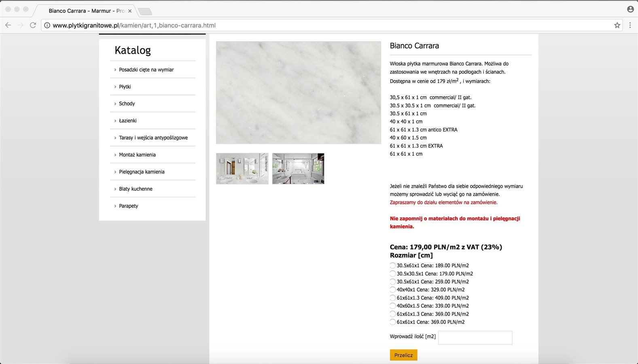Screen dimensions: 638x364
Task: Close the Bianco Carrara tab
Action: coord(130,11)
